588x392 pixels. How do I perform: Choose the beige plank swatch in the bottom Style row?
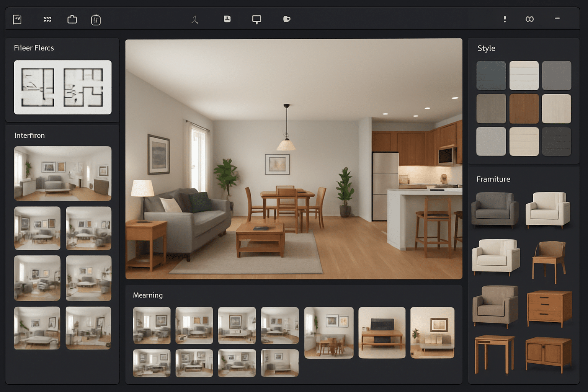tap(524, 141)
